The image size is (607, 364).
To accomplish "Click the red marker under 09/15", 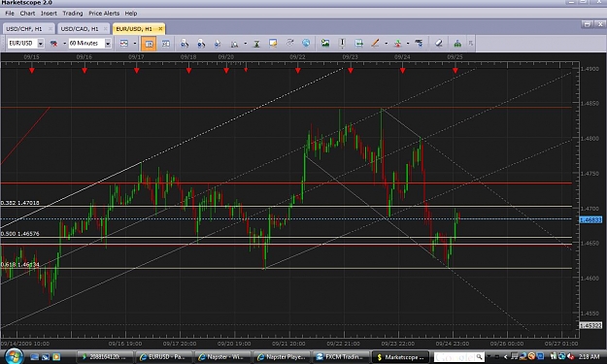I will pos(32,71).
